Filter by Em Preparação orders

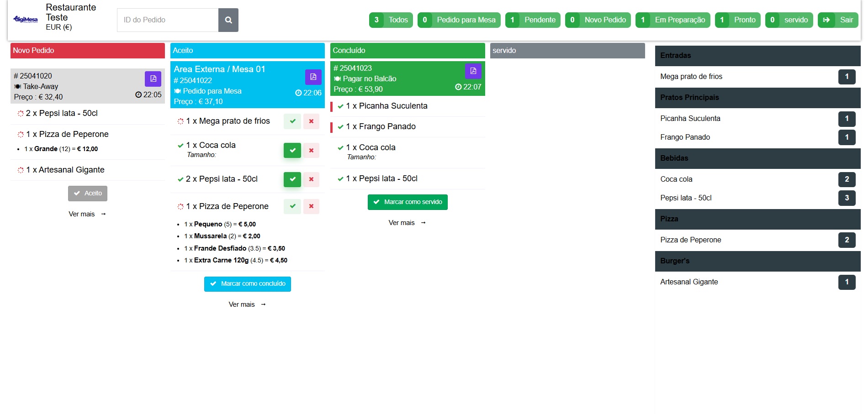click(672, 20)
